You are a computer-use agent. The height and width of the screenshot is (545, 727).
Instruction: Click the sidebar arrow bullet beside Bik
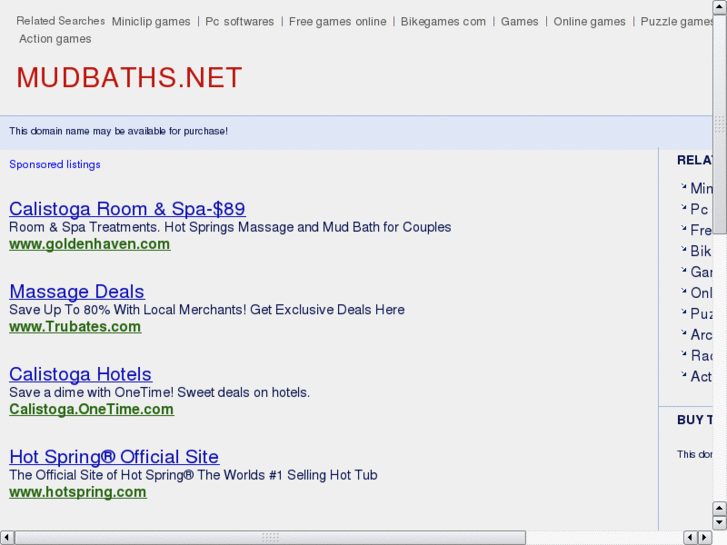tap(683, 249)
